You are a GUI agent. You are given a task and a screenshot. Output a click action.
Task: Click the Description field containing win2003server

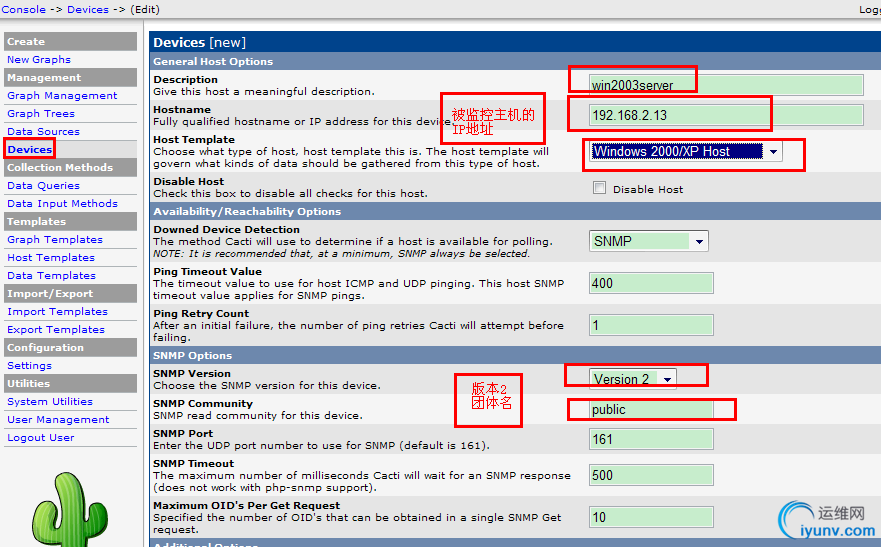point(726,85)
